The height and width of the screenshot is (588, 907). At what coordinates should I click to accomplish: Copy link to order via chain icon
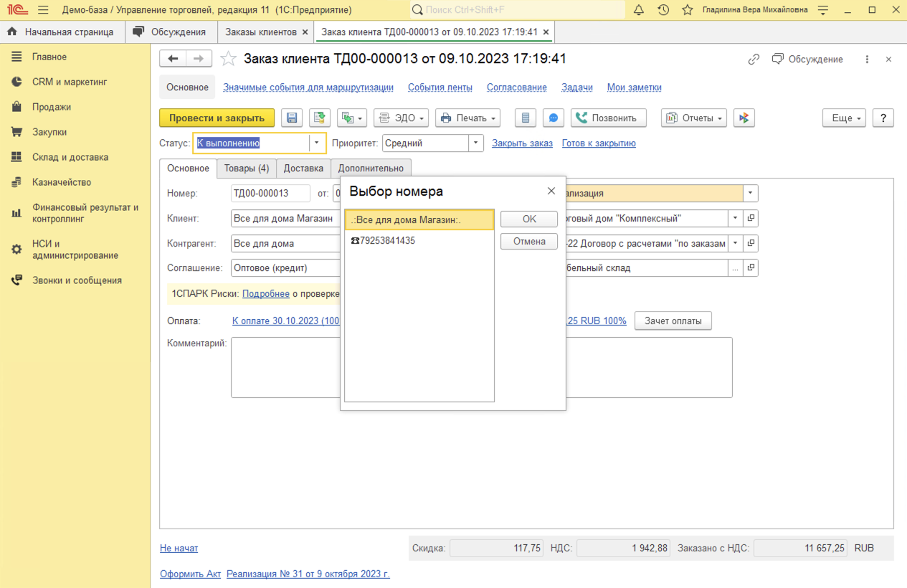[754, 60]
